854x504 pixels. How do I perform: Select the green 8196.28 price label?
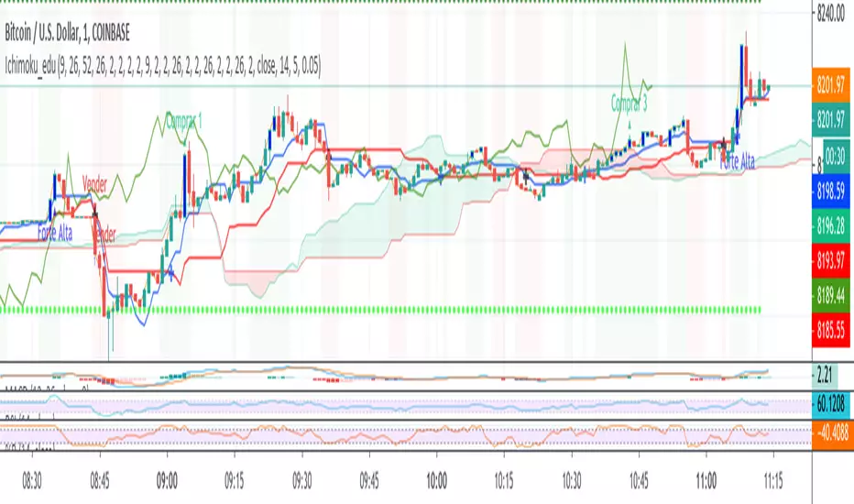coord(830,225)
